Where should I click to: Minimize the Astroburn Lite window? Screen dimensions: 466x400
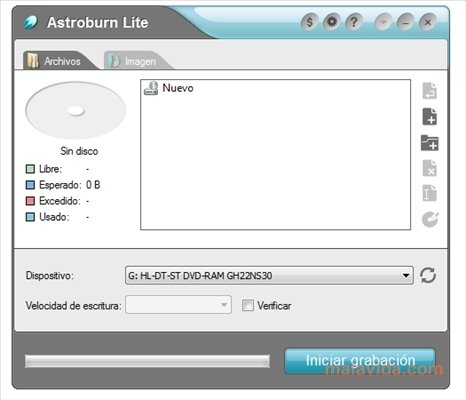coord(406,22)
